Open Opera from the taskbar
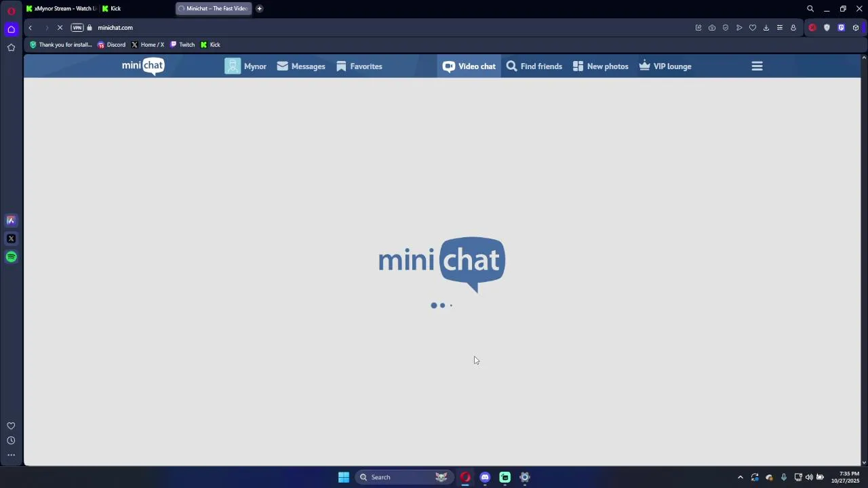Viewport: 868px width, 488px height. (465, 477)
